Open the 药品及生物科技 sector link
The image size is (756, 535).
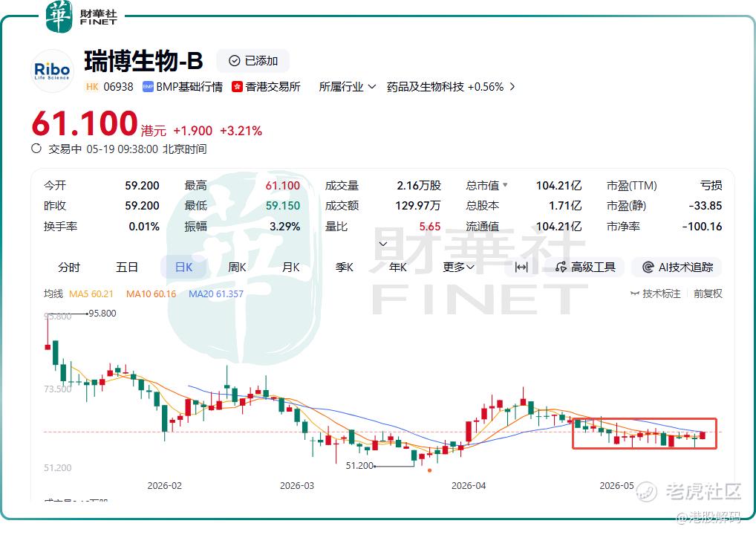tap(451, 87)
